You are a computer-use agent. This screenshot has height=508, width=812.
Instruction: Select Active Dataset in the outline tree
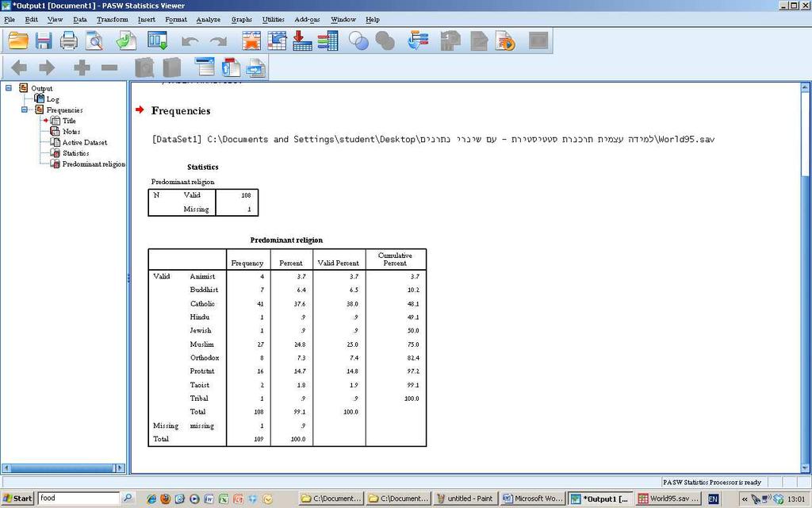click(x=85, y=143)
